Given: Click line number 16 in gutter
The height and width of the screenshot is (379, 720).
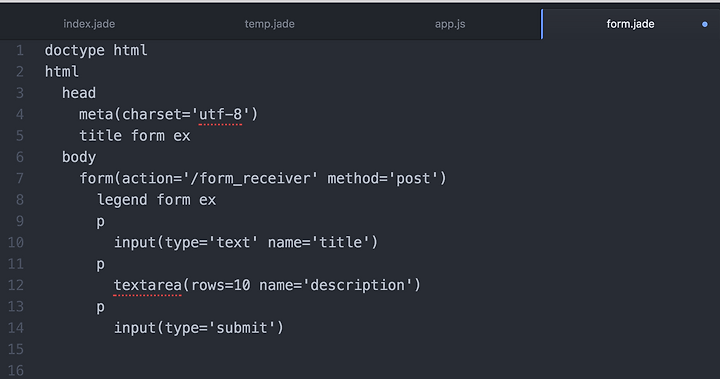Looking at the screenshot, I should [16, 371].
